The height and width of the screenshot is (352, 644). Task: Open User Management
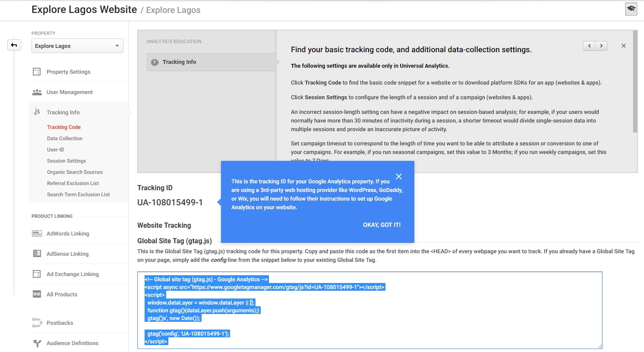coord(69,92)
